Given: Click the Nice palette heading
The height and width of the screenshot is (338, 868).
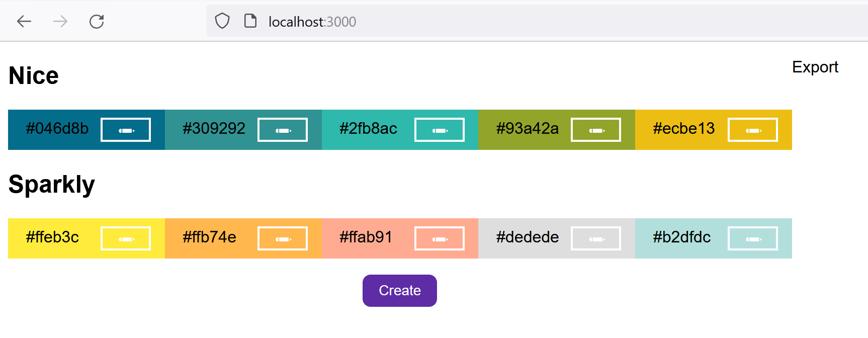Looking at the screenshot, I should tap(34, 76).
